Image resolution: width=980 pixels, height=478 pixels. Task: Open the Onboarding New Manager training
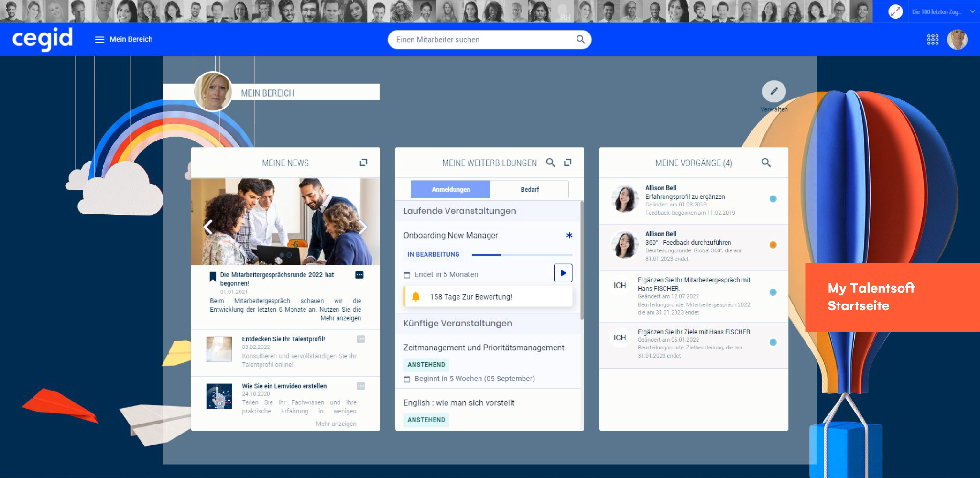click(x=451, y=235)
